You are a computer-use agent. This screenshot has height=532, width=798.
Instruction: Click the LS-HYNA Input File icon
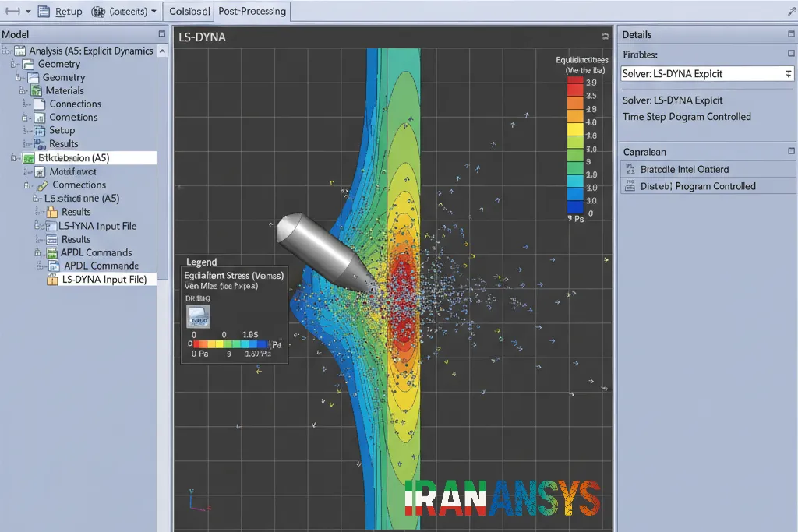(51, 226)
